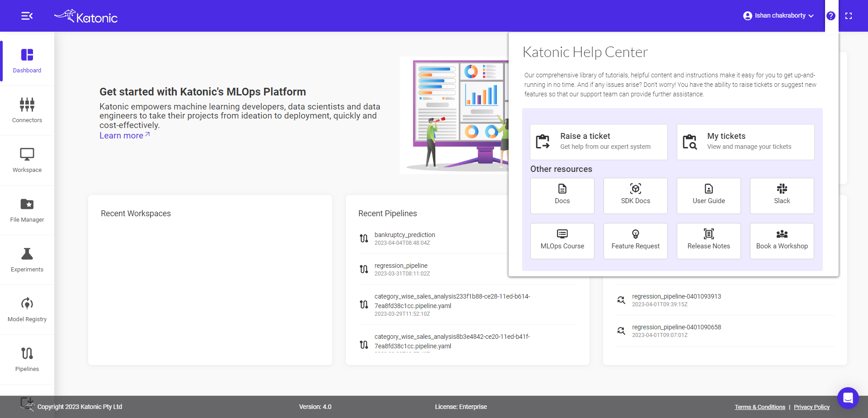Toggle fullscreen mode icon in the header
The image size is (868, 418).
click(x=849, y=16)
